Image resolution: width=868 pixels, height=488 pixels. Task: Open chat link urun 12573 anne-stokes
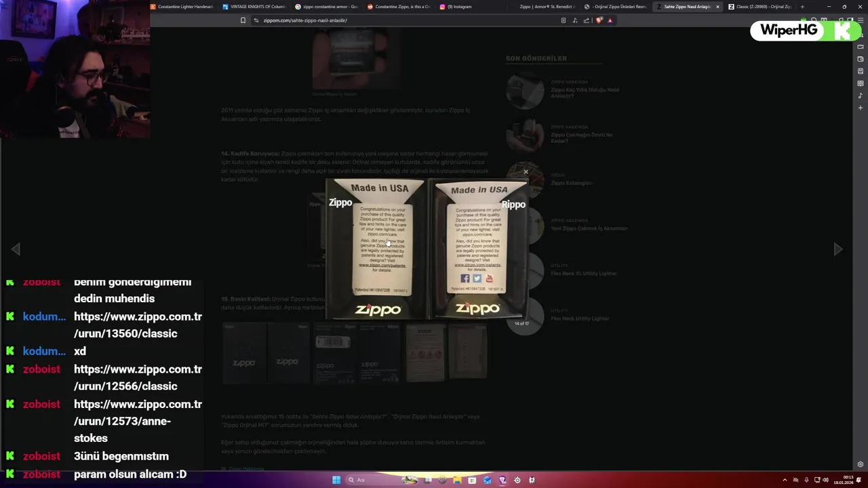(138, 421)
